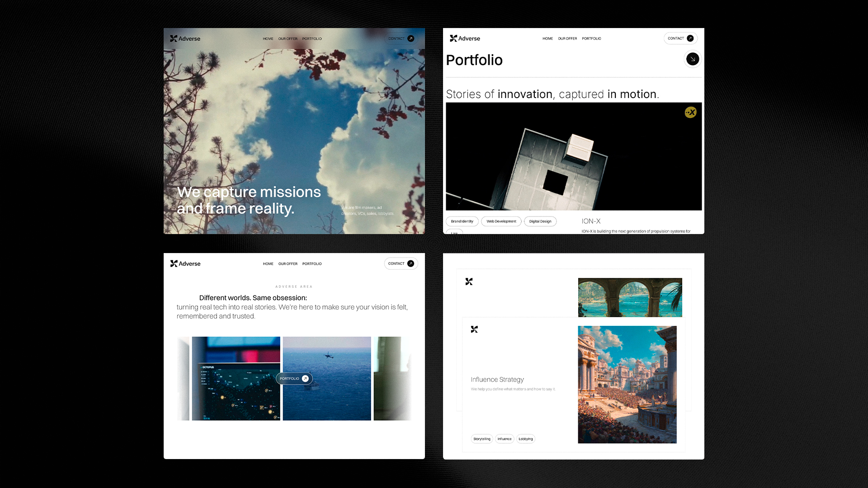Select the Digital Design tag
The image size is (868, 488).
540,221
